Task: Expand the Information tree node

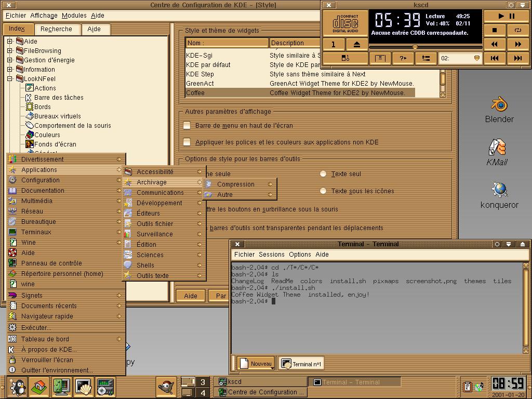Action: 9,69
